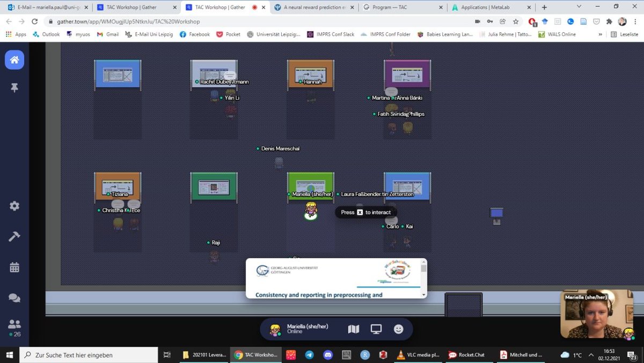Open Gmail bookmark
This screenshot has width=644, height=363.
click(108, 34)
